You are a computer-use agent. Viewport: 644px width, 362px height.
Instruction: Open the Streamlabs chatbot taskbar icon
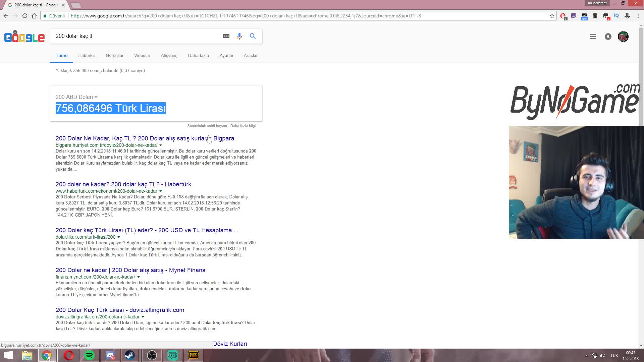tap(173, 355)
